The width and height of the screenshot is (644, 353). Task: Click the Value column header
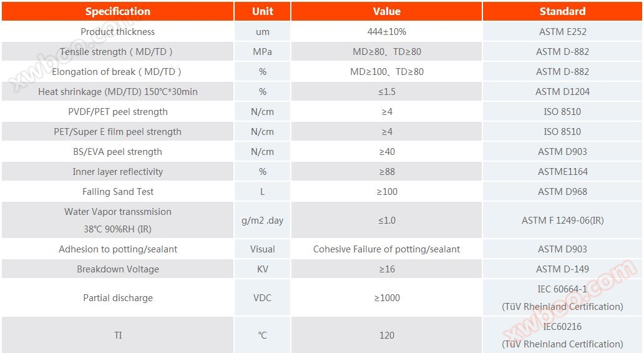click(386, 11)
